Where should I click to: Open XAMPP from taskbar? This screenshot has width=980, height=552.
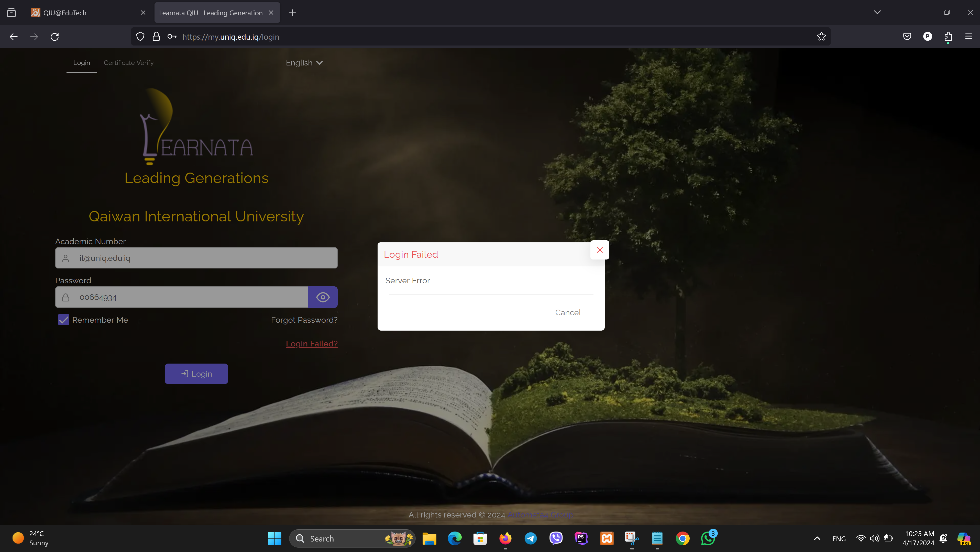607,538
